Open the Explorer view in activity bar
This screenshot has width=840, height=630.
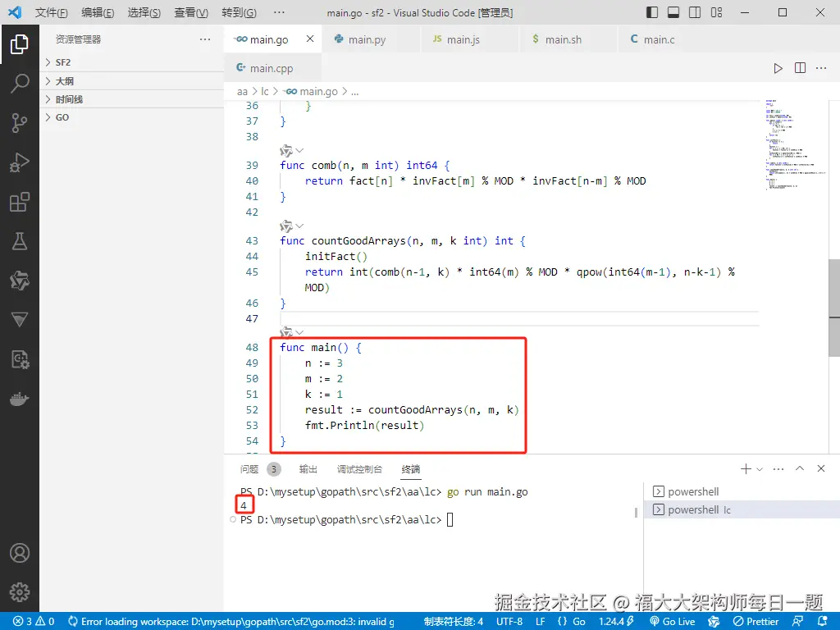[20, 44]
